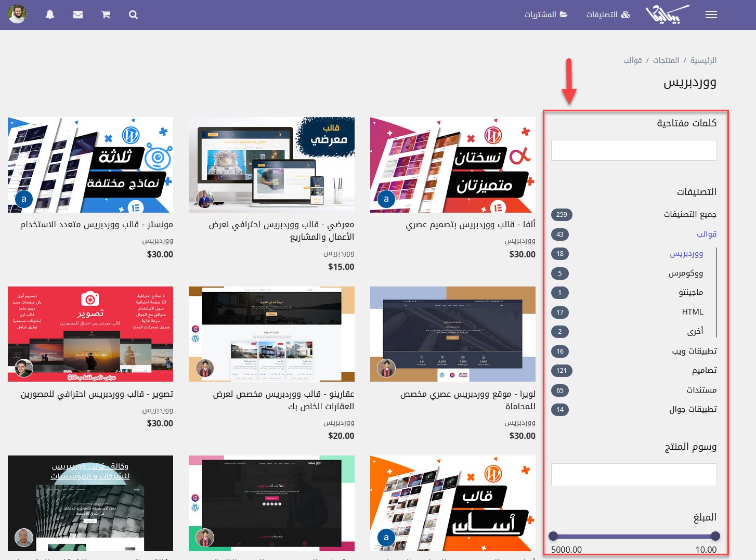Click المنتجات breadcrumb link

pyautogui.click(x=666, y=60)
